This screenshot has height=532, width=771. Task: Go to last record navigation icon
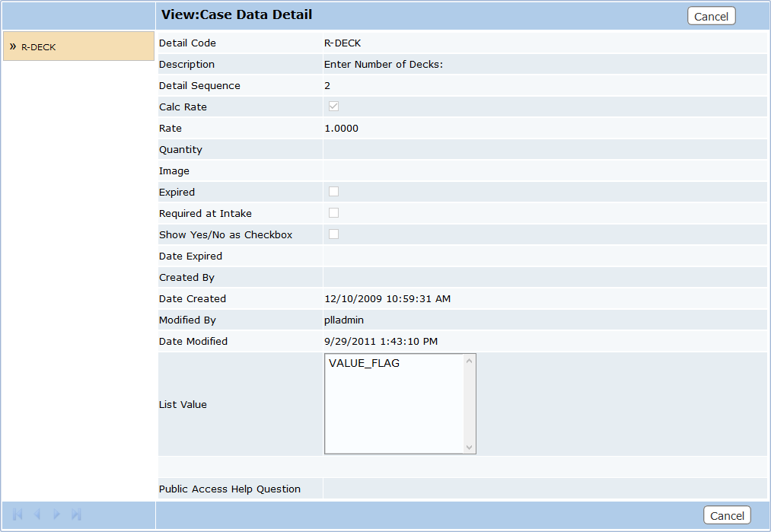click(76, 514)
